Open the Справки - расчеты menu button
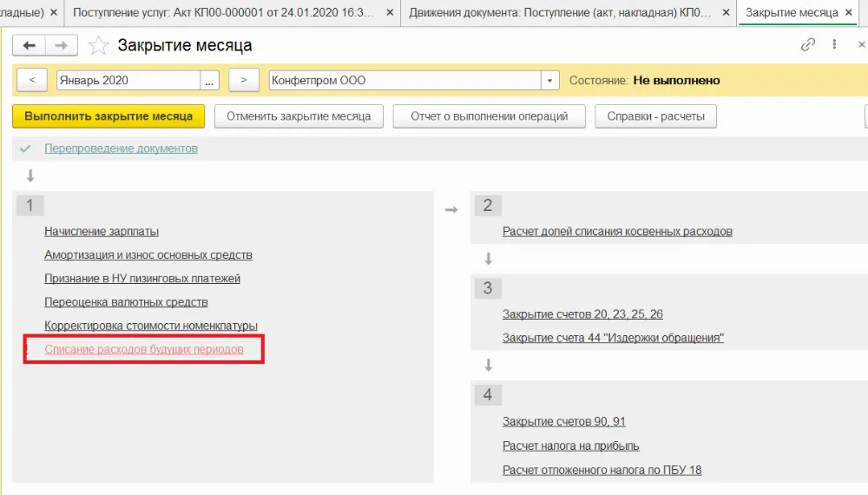This screenshot has width=868, height=495. (x=655, y=116)
